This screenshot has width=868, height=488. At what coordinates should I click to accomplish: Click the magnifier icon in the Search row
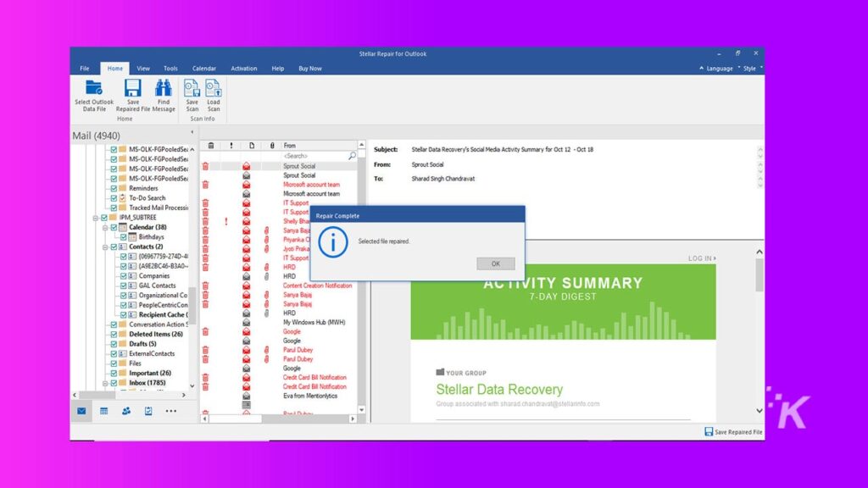tap(352, 156)
